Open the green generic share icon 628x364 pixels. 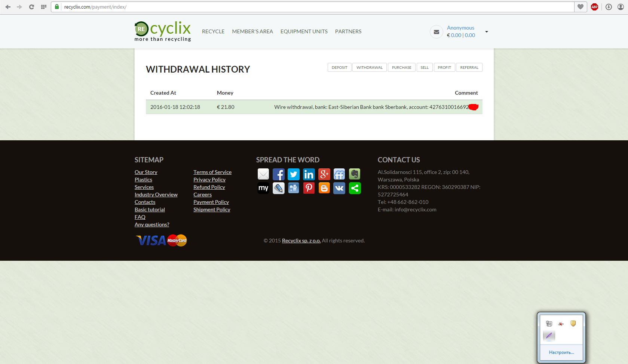tap(355, 188)
